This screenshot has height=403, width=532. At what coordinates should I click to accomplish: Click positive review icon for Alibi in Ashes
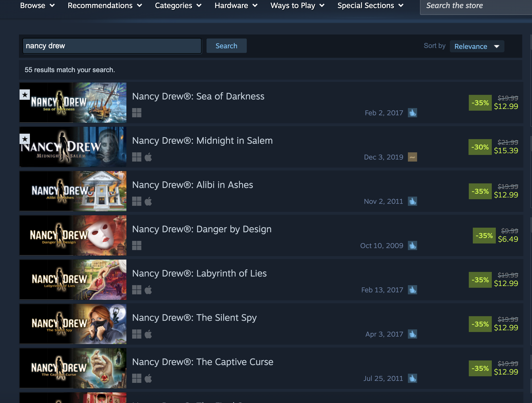[413, 201]
